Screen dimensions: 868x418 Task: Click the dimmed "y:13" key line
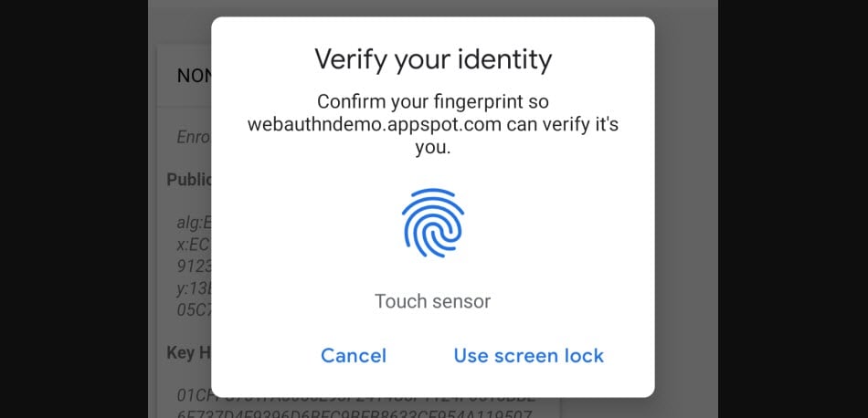[x=194, y=287]
